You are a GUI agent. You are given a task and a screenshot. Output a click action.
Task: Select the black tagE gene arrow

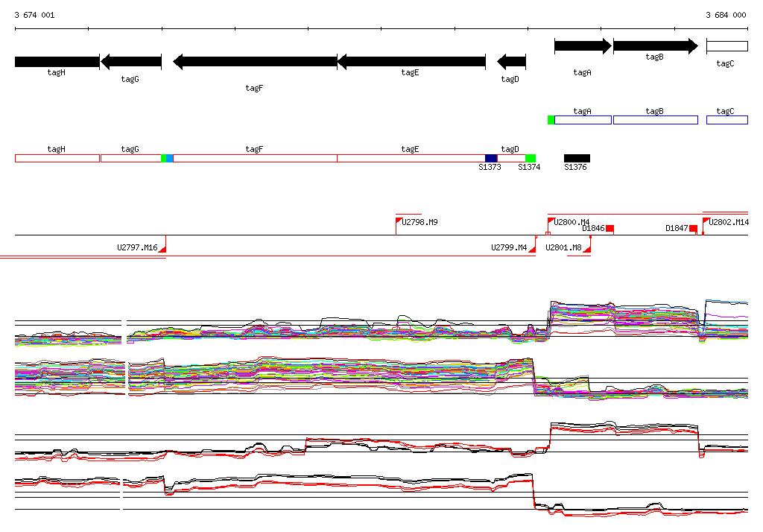[x=411, y=62]
